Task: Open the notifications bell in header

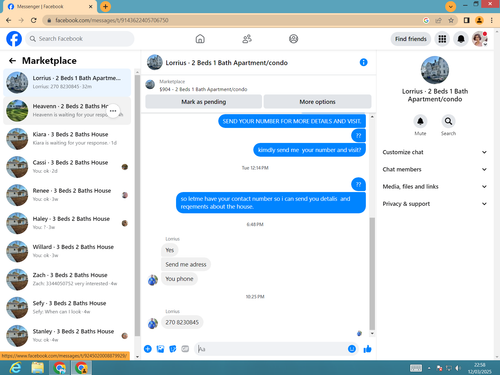Action: (461, 39)
